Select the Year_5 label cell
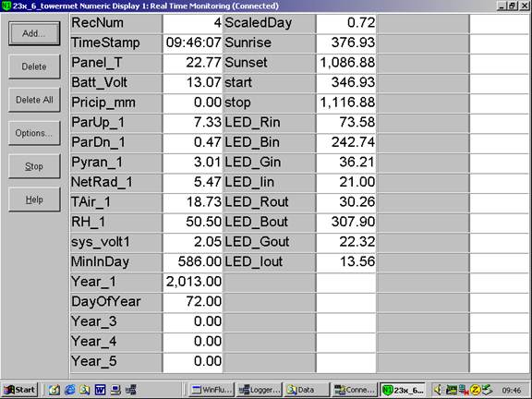The height and width of the screenshot is (399, 532). [x=116, y=362]
